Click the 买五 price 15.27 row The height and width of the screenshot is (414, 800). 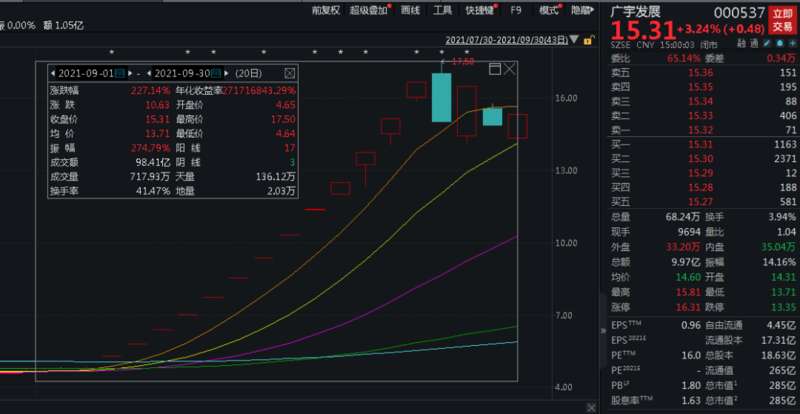703,202
